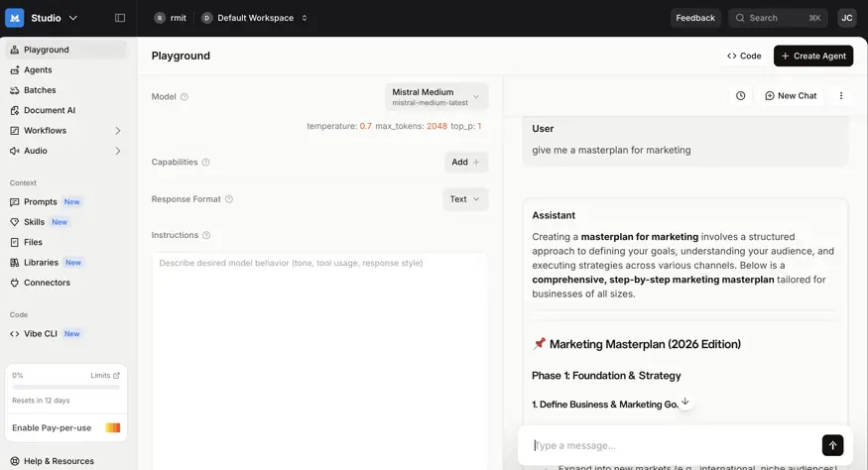
Task: Click the max_tokens value 2048
Action: [x=436, y=126]
